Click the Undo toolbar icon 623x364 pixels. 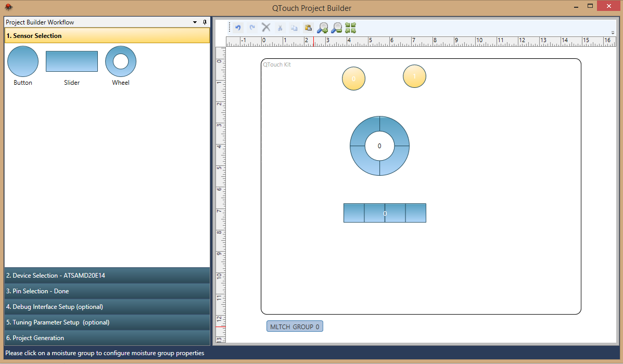coord(238,28)
